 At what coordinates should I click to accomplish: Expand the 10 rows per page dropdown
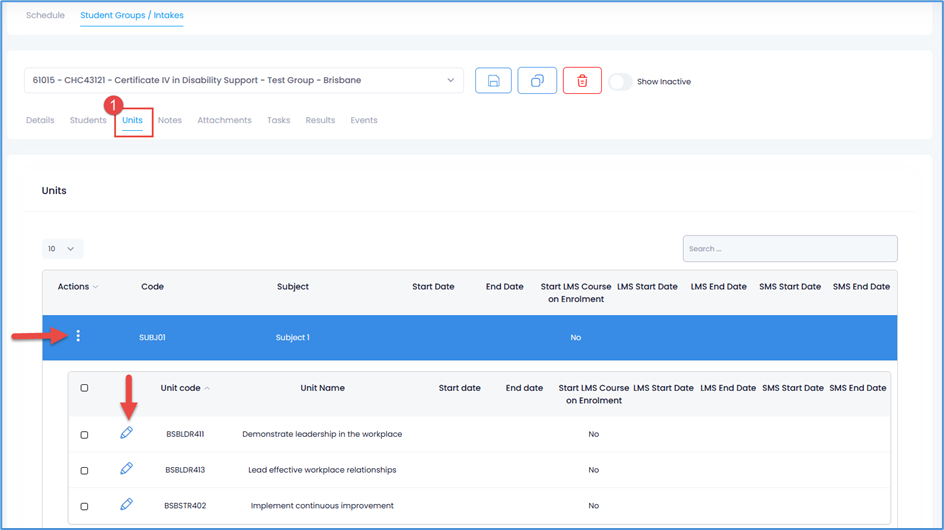(62, 249)
